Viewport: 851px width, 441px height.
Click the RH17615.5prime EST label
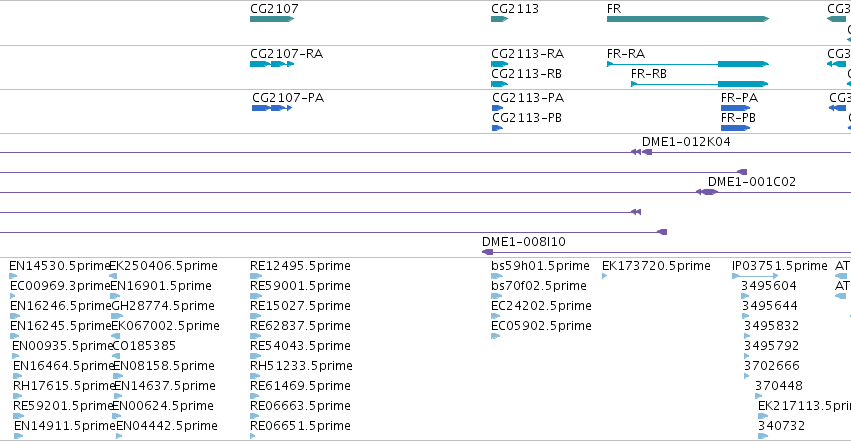(64, 386)
